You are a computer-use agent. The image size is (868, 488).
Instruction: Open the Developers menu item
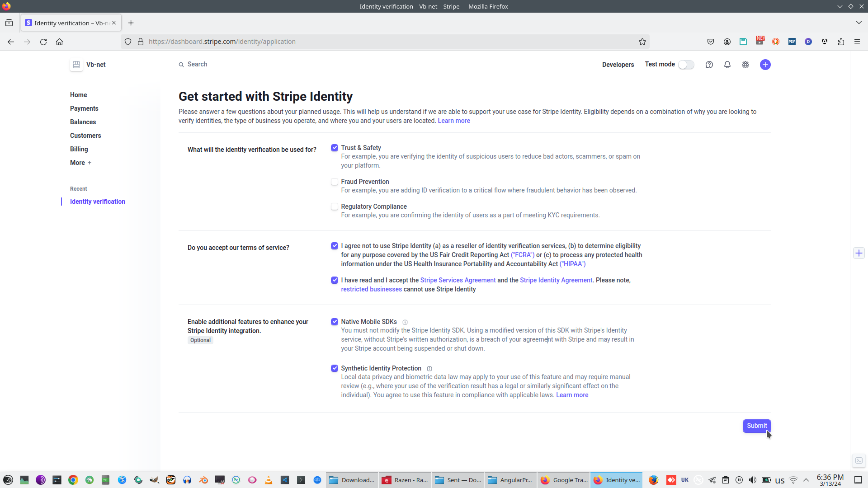[618, 65]
